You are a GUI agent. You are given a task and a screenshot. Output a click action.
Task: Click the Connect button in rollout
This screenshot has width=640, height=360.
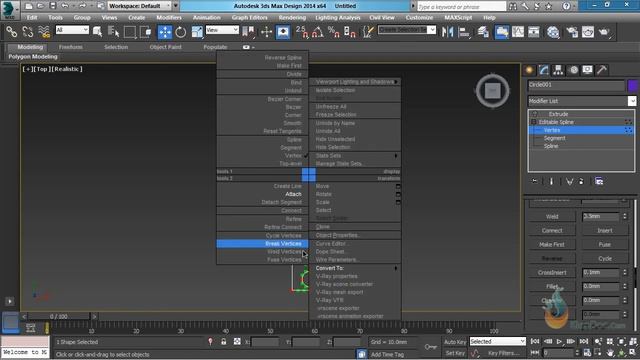[552, 231]
